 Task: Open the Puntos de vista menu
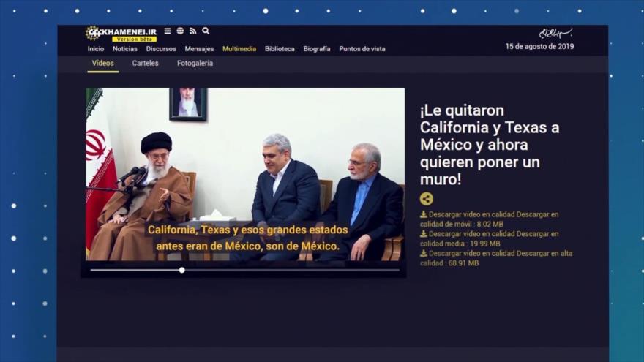click(x=362, y=49)
